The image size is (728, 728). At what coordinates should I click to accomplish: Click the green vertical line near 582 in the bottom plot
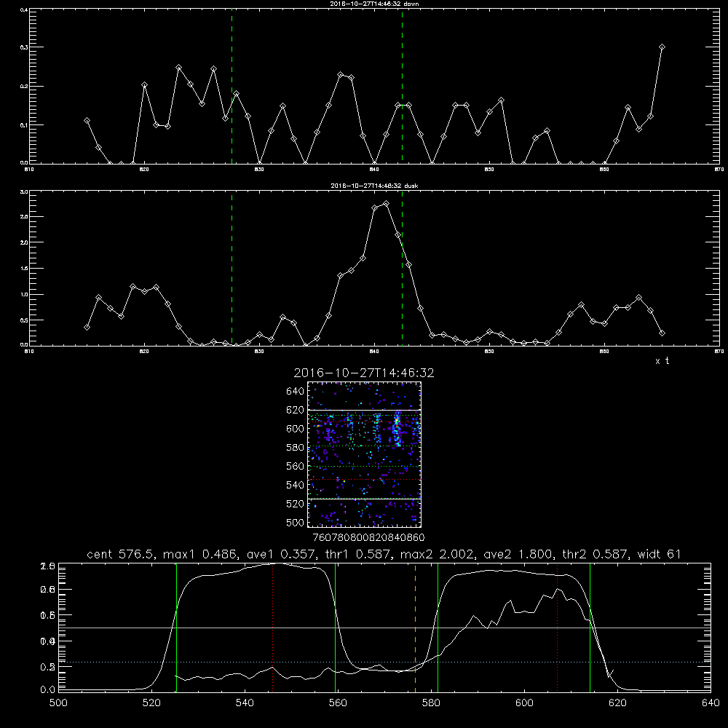point(438,627)
